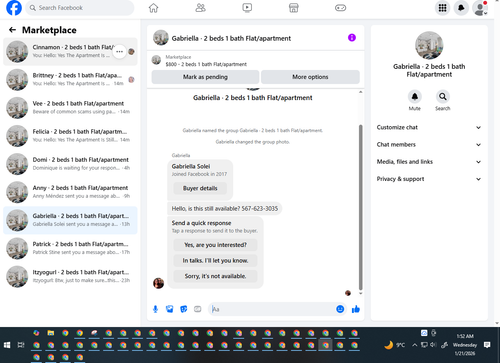
Task: Open the Windows notification center
Action: point(487,345)
